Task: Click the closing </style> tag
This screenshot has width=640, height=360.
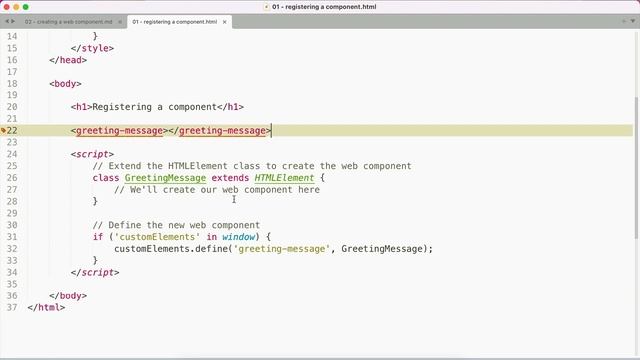Action: click(92, 48)
